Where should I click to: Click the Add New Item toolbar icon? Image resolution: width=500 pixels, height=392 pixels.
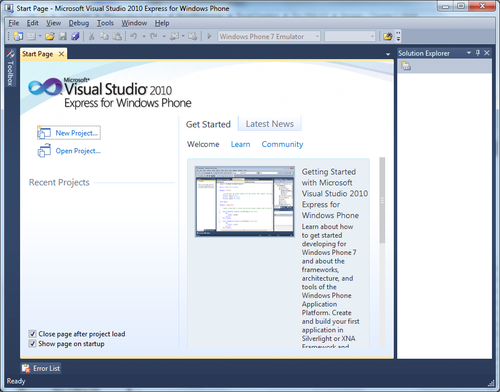(31, 36)
